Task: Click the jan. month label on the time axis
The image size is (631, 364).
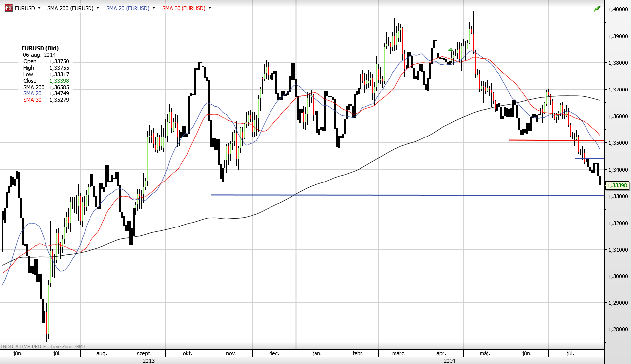Action: 317,354
